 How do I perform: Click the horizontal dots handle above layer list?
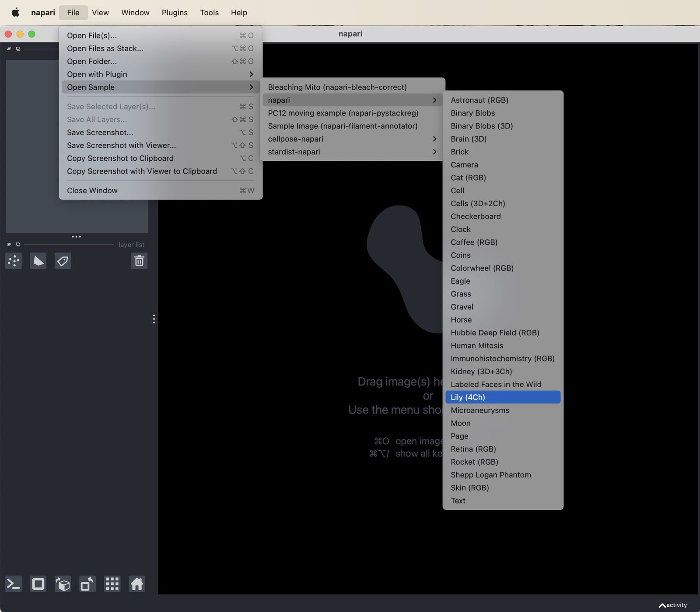pos(76,236)
